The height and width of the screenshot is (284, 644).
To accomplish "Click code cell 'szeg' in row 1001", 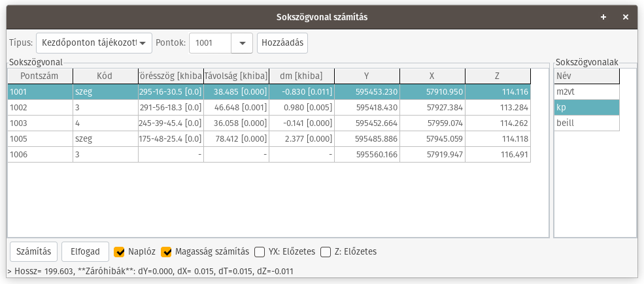I will (105, 92).
